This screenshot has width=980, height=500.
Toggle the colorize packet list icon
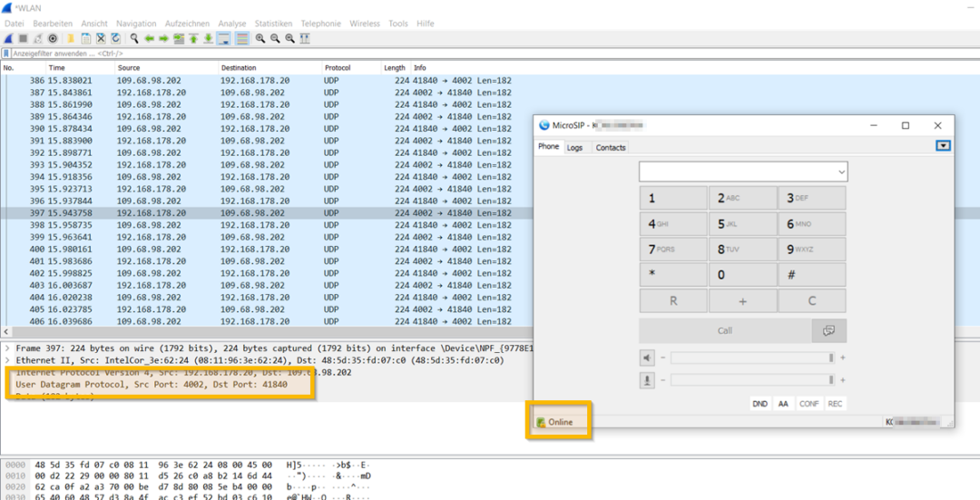pyautogui.click(x=242, y=38)
